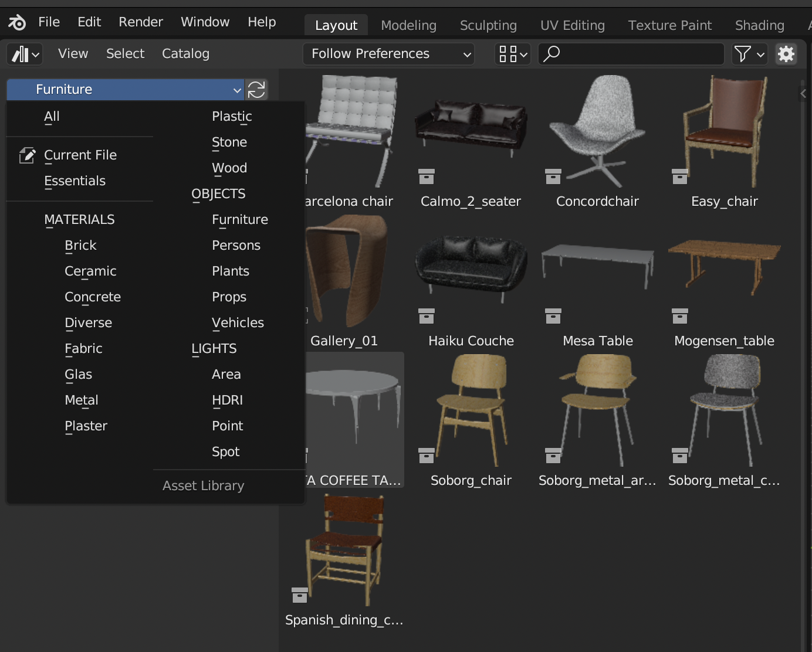Click the asset icon under Mesa Table
The width and height of the screenshot is (812, 652).
[x=553, y=316]
